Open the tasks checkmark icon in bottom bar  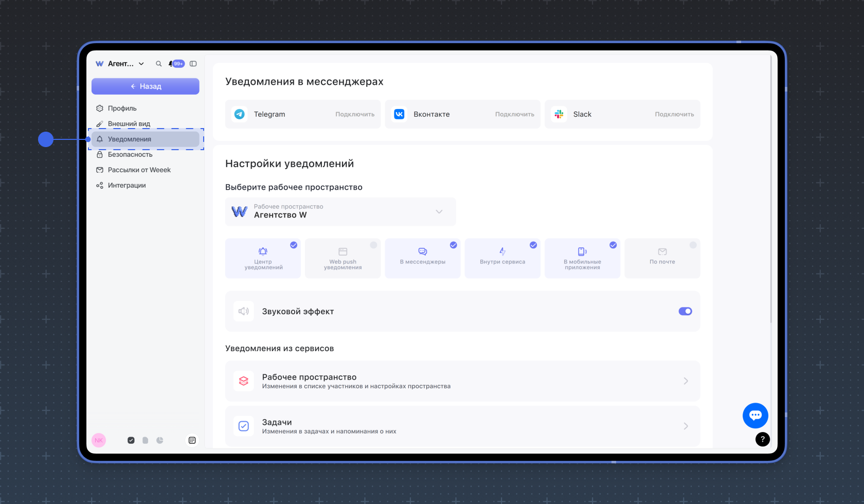131,440
